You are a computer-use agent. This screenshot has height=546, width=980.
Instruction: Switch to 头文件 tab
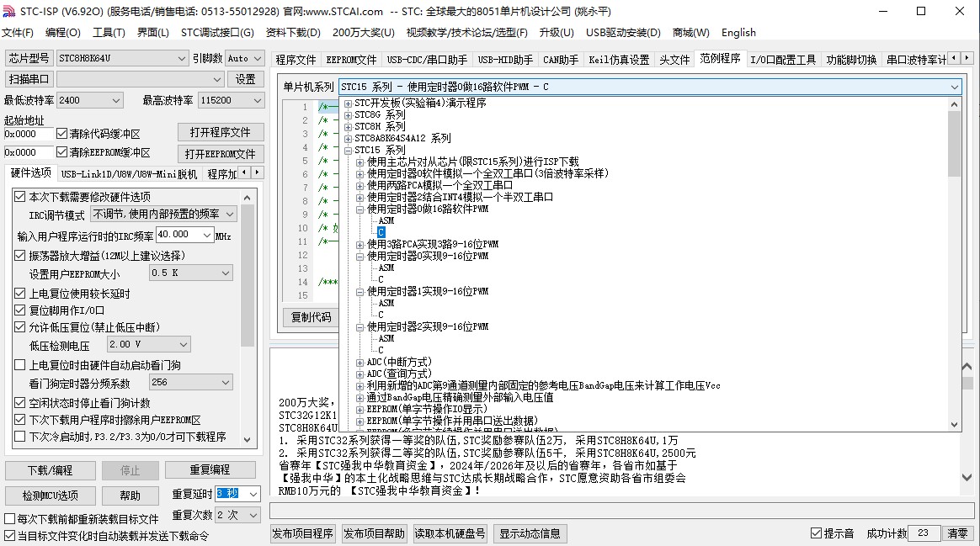(674, 60)
